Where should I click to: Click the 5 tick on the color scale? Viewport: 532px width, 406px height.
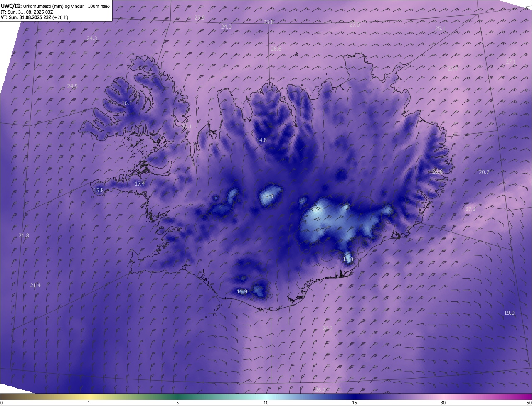[x=177, y=403]
